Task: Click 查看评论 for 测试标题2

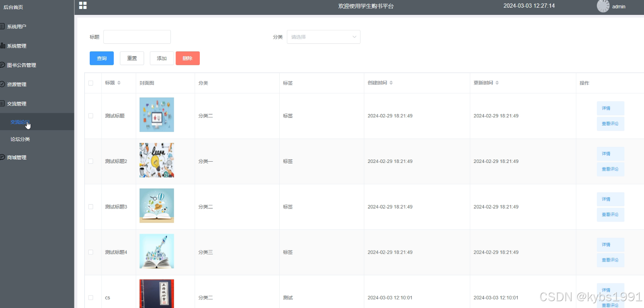Action: click(x=610, y=169)
